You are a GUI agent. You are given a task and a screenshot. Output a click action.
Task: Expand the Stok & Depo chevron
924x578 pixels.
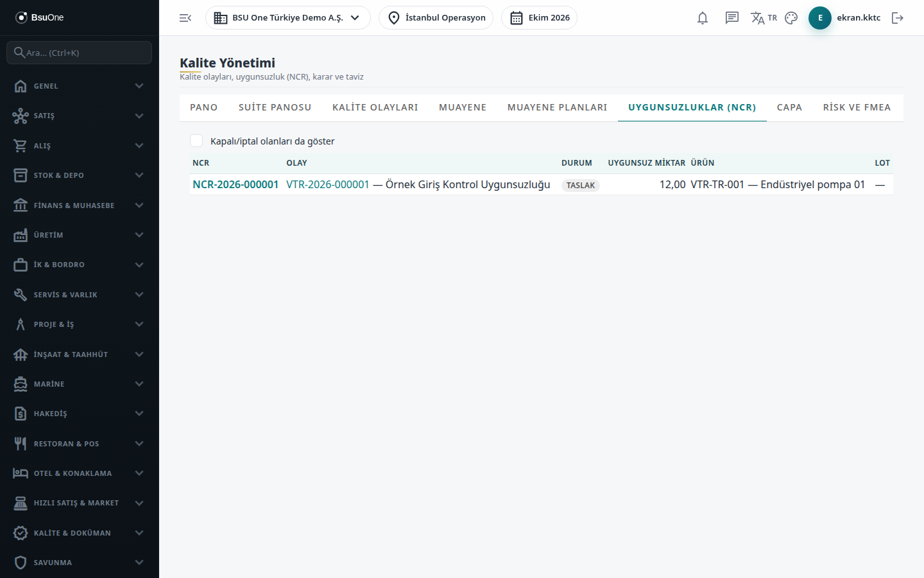139,175
